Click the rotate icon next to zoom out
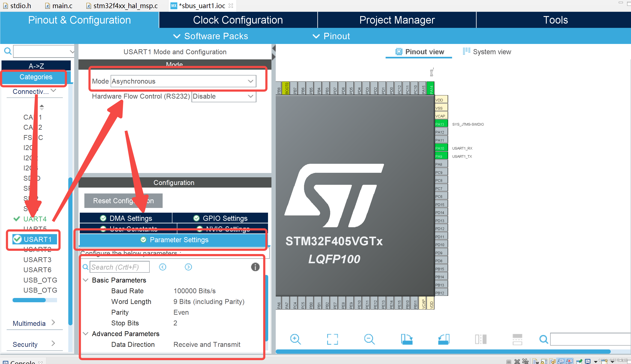Image resolution: width=631 pixels, height=364 pixels. pyautogui.click(x=407, y=339)
